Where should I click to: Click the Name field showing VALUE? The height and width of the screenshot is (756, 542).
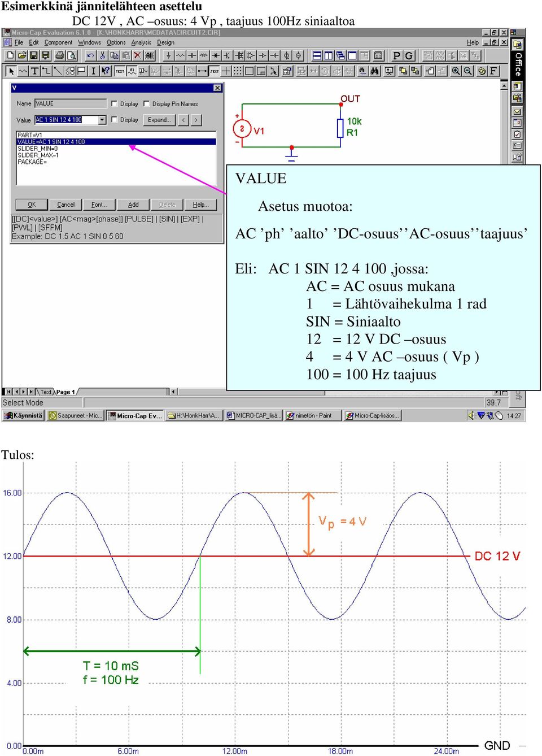(71, 103)
